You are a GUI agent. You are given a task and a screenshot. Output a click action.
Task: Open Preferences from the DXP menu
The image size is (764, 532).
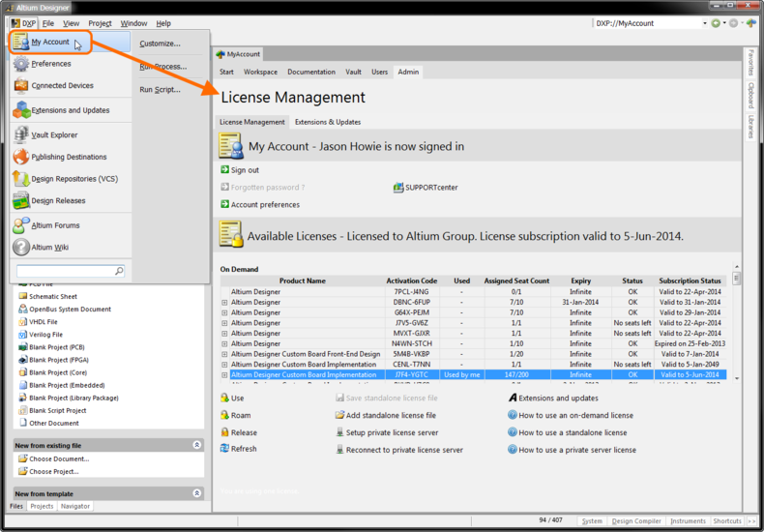pos(50,64)
